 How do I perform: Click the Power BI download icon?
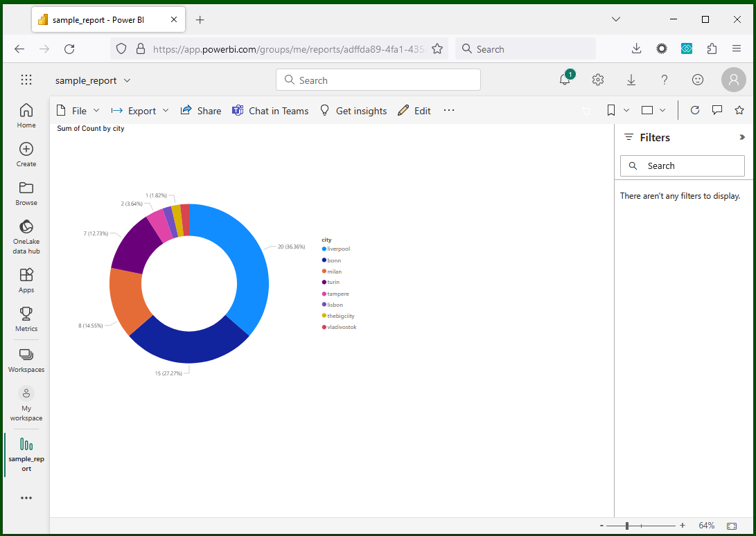pos(631,80)
